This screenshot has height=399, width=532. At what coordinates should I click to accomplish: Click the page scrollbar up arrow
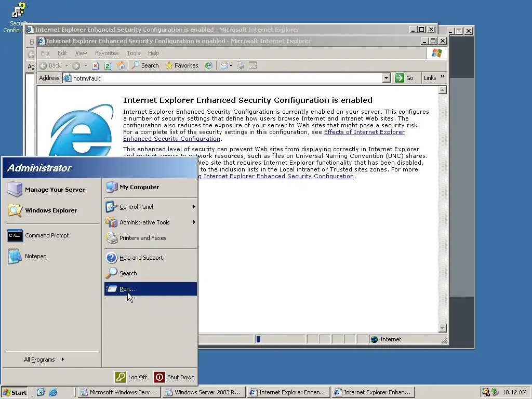[x=443, y=90]
